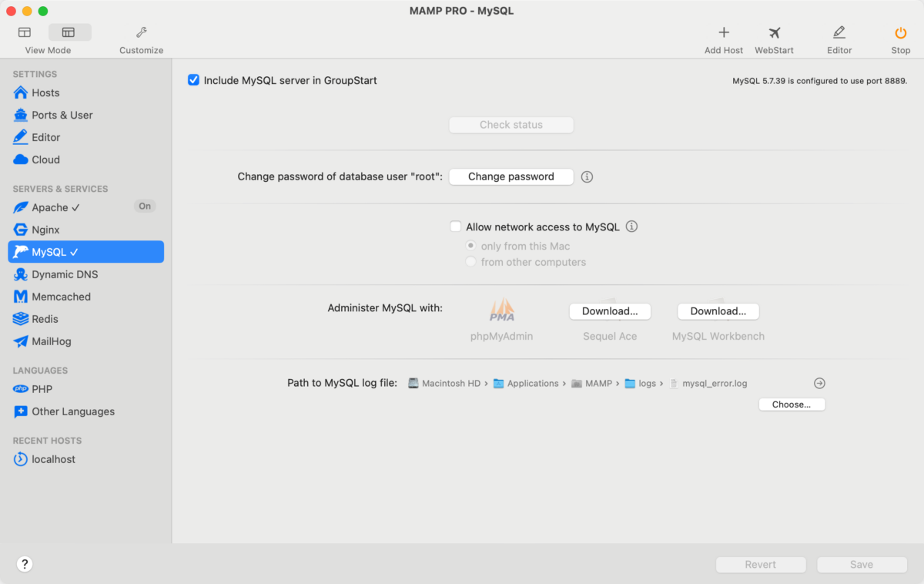This screenshot has width=924, height=584.
Task: Select Ports & User in the sidebar
Action: [x=62, y=116]
